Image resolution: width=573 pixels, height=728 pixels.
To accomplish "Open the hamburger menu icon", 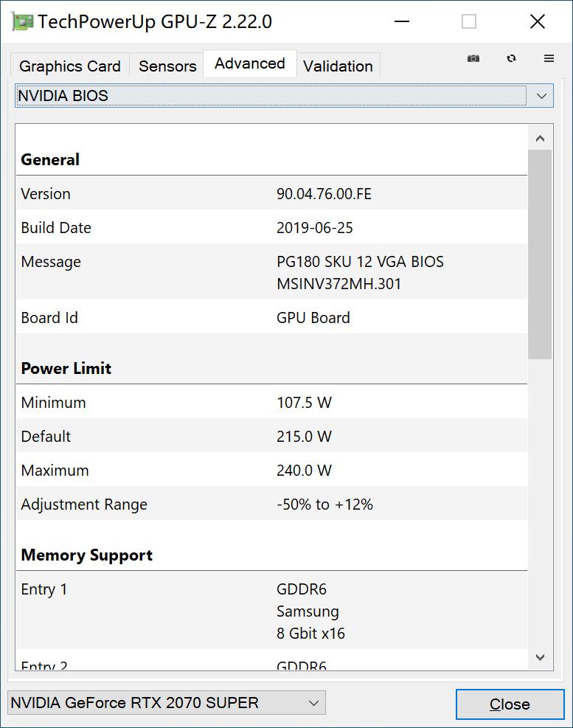I will click(x=548, y=58).
